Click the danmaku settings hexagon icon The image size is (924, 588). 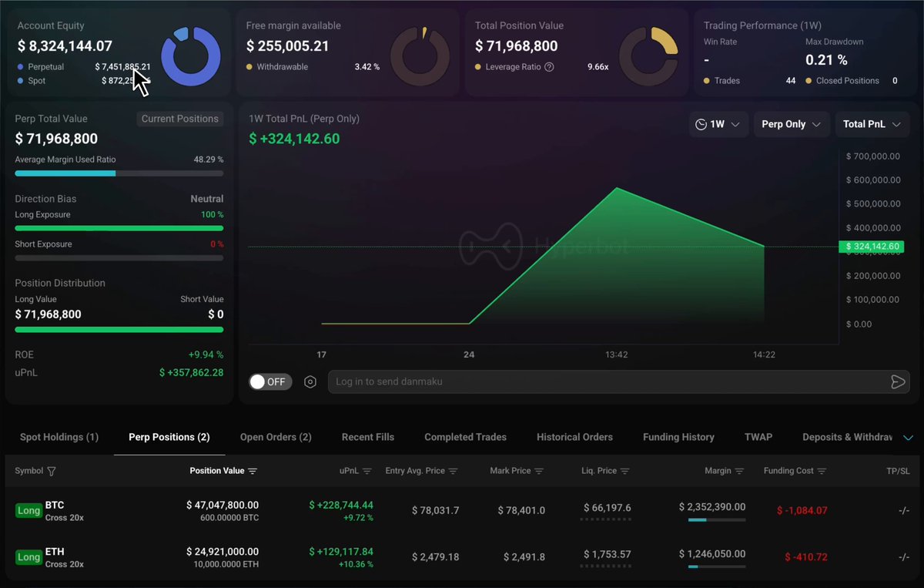(310, 381)
